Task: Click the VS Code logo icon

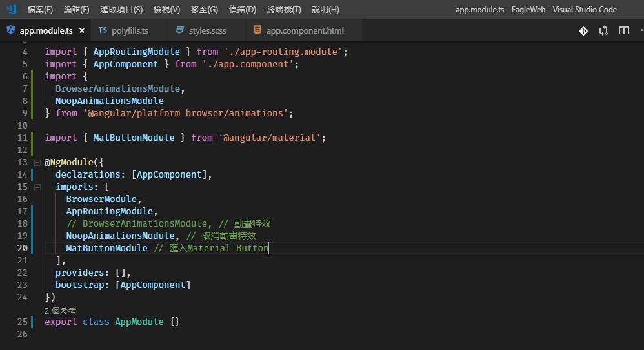Action: tap(12, 8)
